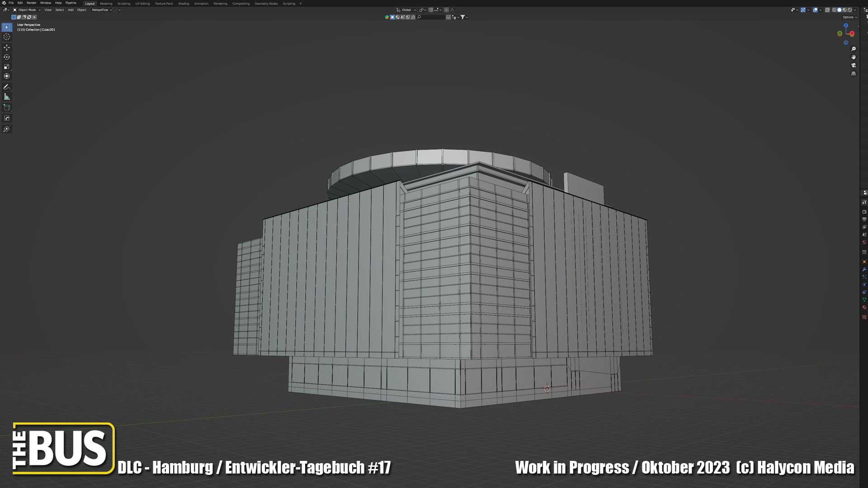Click the pan view hand icon
The image size is (868, 488).
coord(854,57)
